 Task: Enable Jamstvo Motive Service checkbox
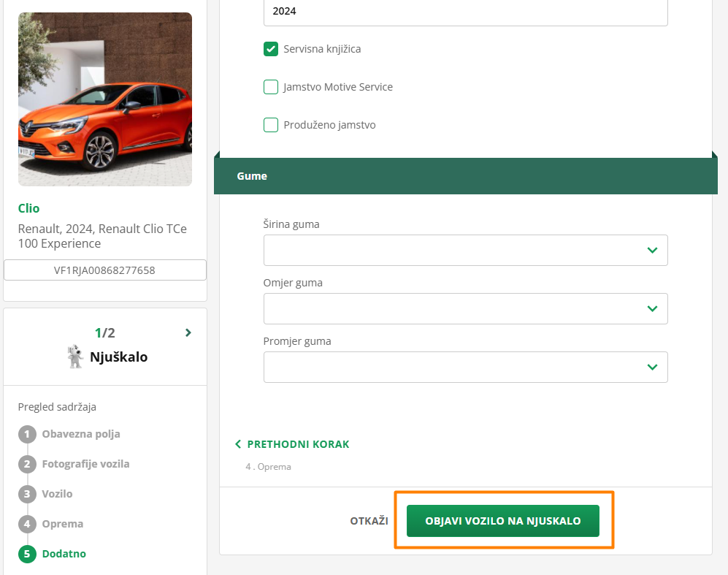(x=271, y=87)
